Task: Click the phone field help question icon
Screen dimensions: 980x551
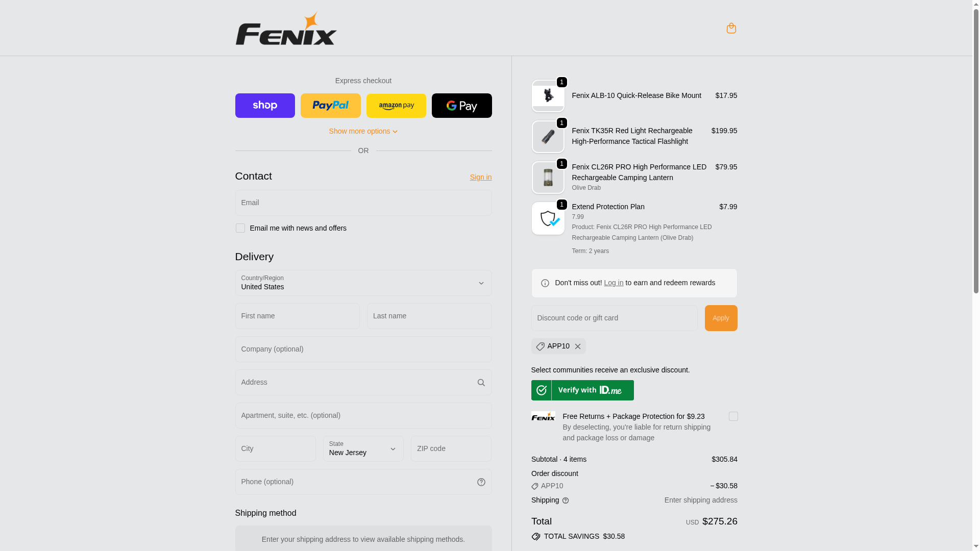Action: tap(481, 482)
